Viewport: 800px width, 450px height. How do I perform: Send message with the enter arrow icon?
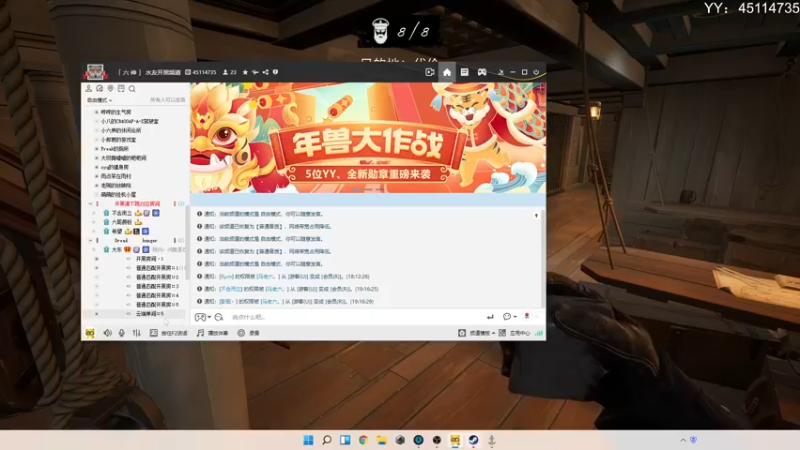coord(490,317)
